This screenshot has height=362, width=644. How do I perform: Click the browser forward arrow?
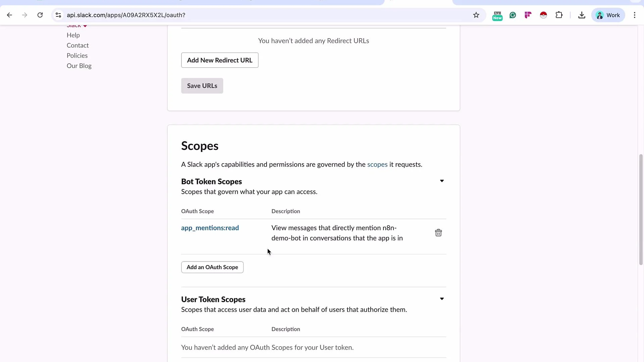[x=24, y=15]
